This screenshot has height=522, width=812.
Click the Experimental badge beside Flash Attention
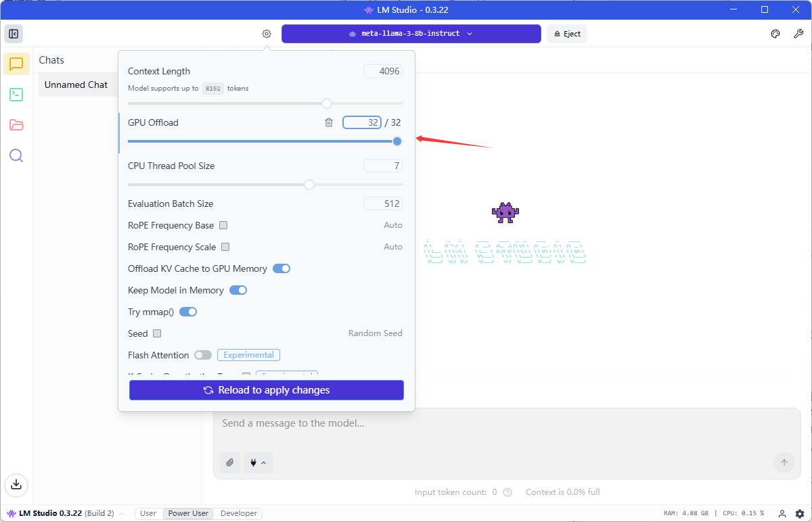coord(248,355)
